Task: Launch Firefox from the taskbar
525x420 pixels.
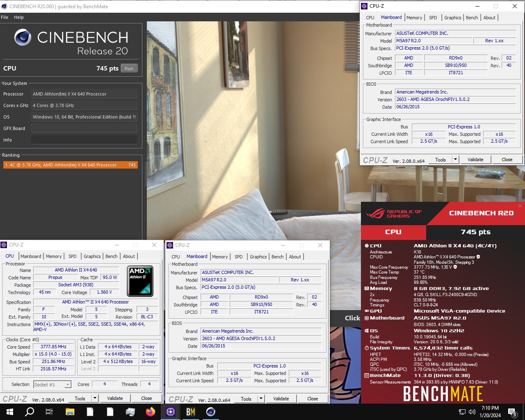Action: (x=151, y=411)
